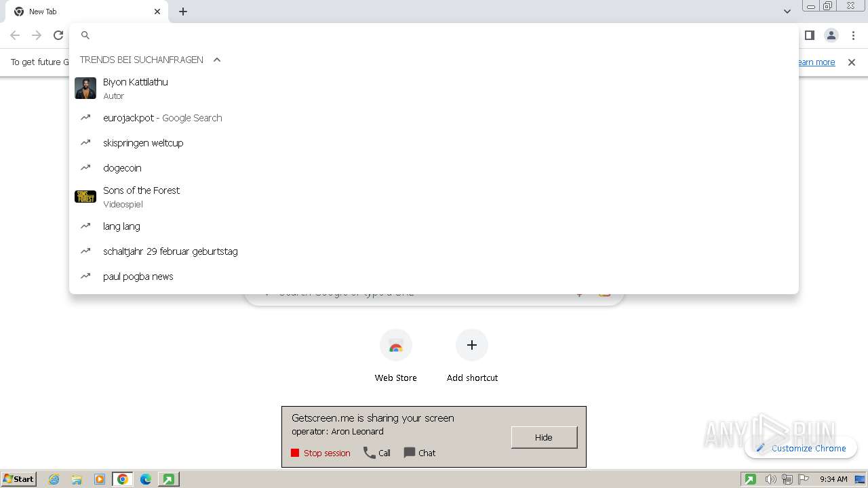Dismiss the info bar with its X
Image resolution: width=868 pixels, height=488 pixels.
(x=852, y=62)
